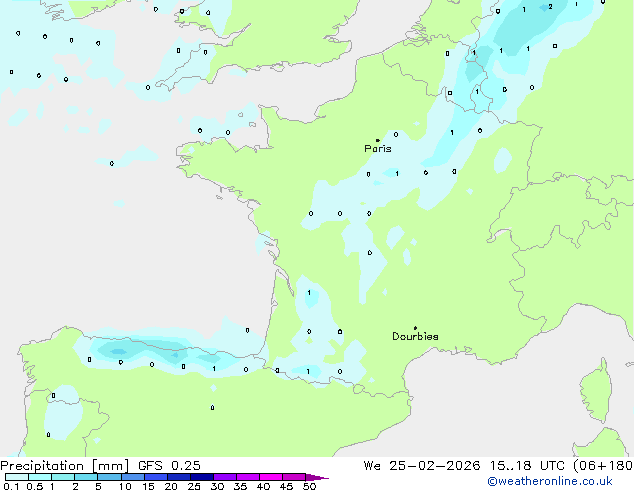Click the legend tick label '0.1'

coord(11,486)
